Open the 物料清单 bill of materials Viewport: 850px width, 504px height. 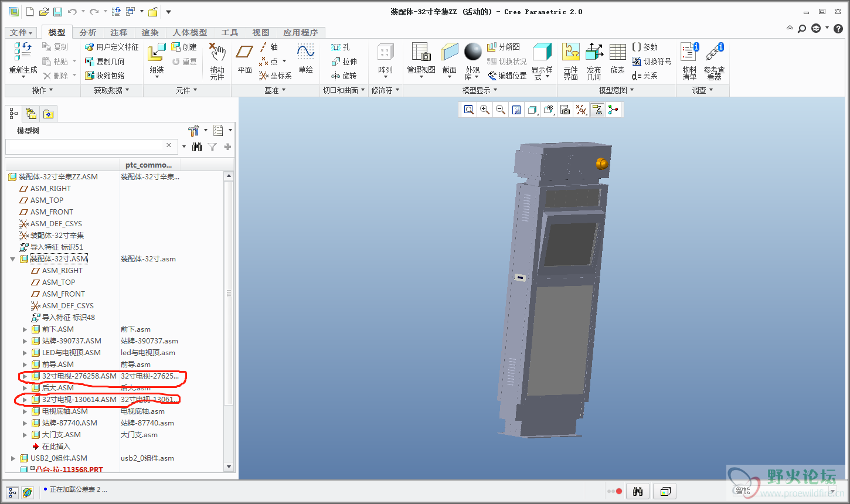coord(689,61)
